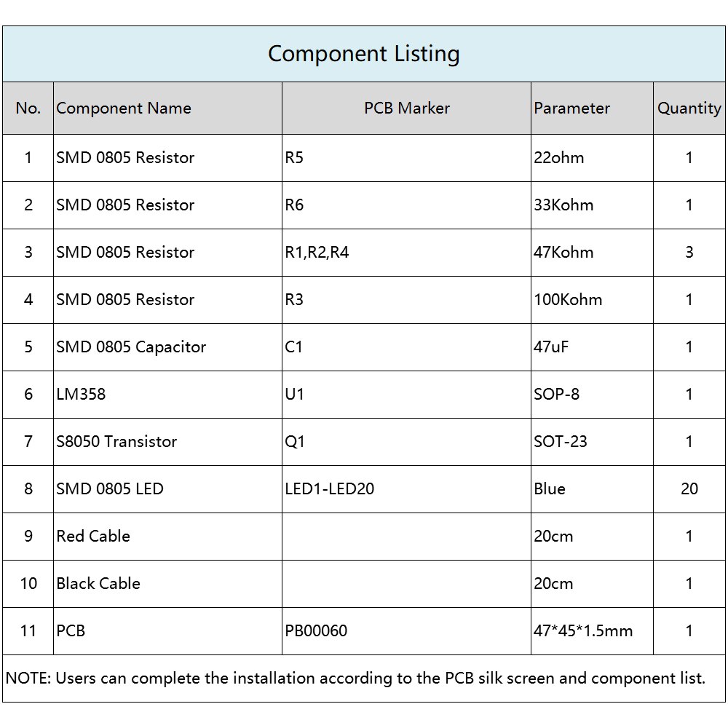This screenshot has width=728, height=728.
Task: Click the Component Listing title
Action: tap(363, 54)
